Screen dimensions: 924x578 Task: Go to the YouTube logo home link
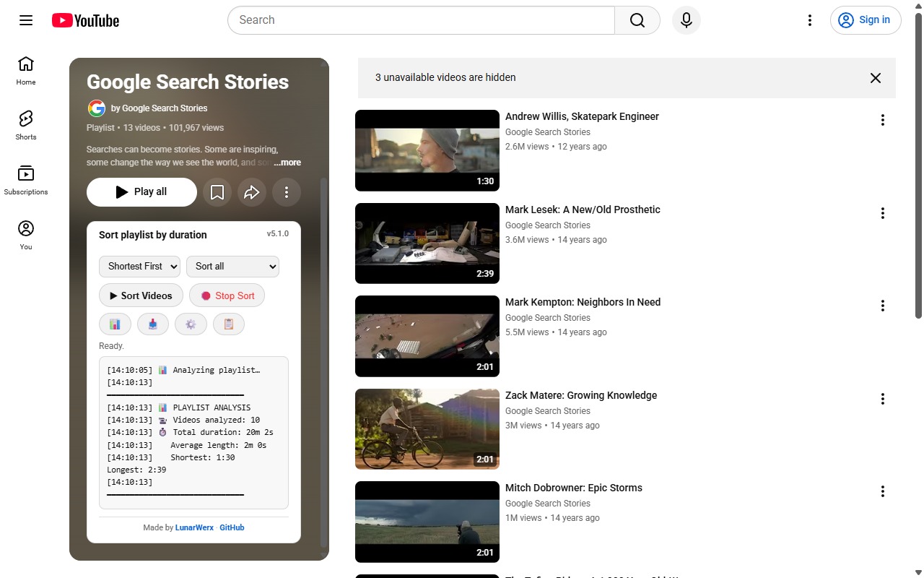(85, 20)
